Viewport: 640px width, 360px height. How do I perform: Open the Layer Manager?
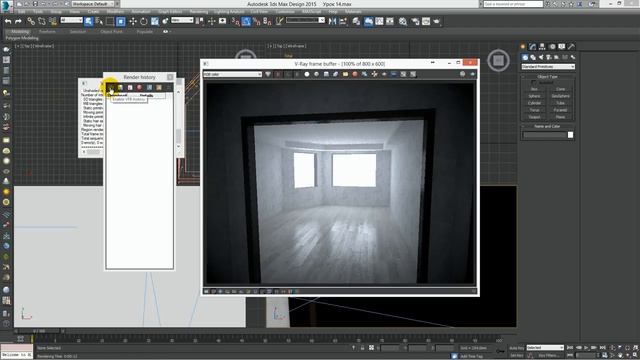[356, 21]
